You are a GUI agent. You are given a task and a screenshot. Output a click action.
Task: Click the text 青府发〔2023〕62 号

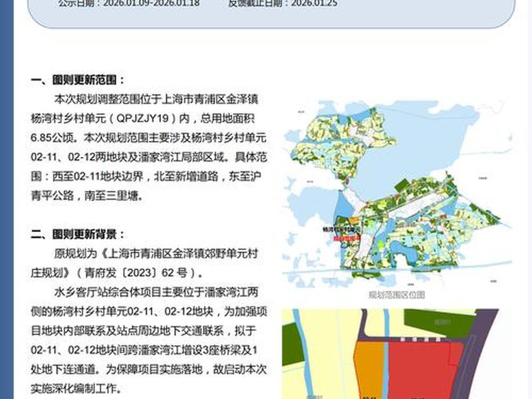pyautogui.click(x=136, y=273)
